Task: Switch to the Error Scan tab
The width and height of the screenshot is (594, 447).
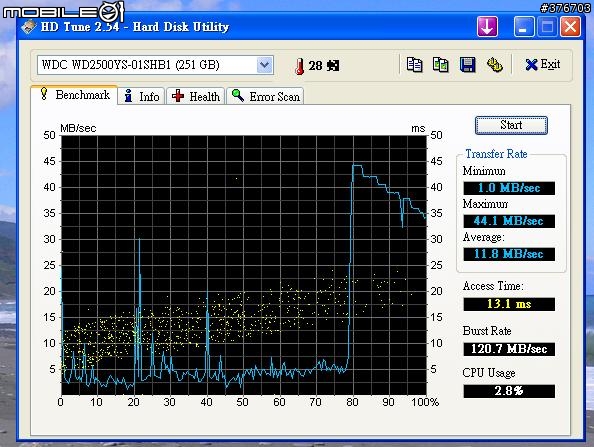Action: pos(266,96)
